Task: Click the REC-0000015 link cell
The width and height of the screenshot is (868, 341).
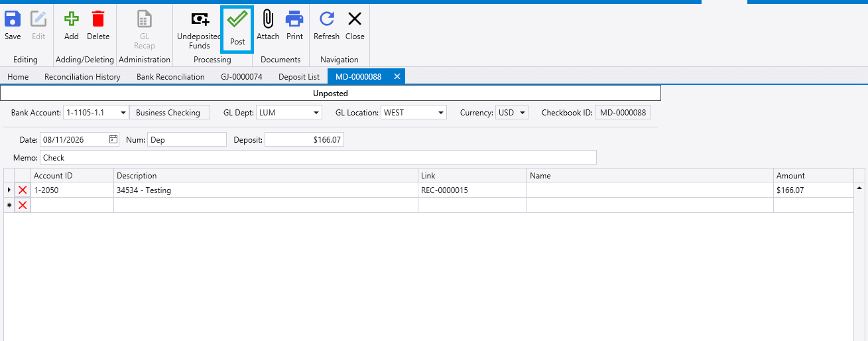Action: point(473,190)
